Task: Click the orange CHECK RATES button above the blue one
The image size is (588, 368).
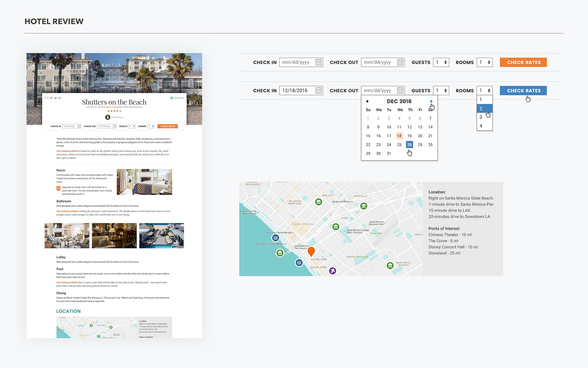Action: 523,62
